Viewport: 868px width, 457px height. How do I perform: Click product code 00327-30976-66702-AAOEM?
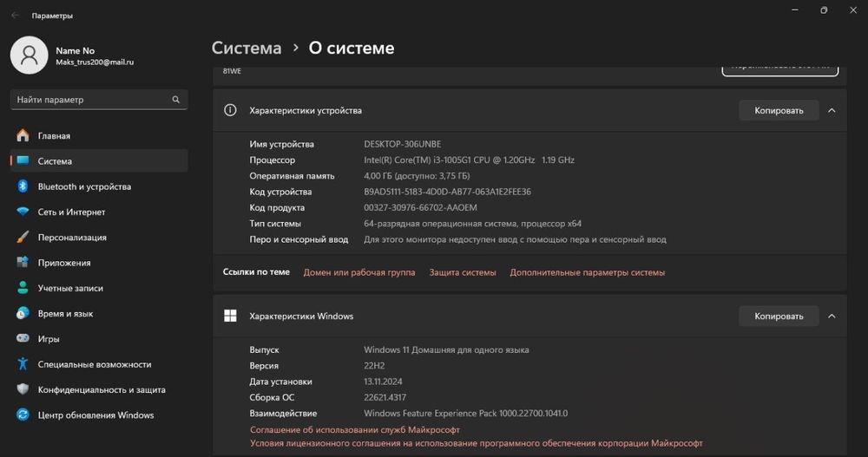(420, 207)
